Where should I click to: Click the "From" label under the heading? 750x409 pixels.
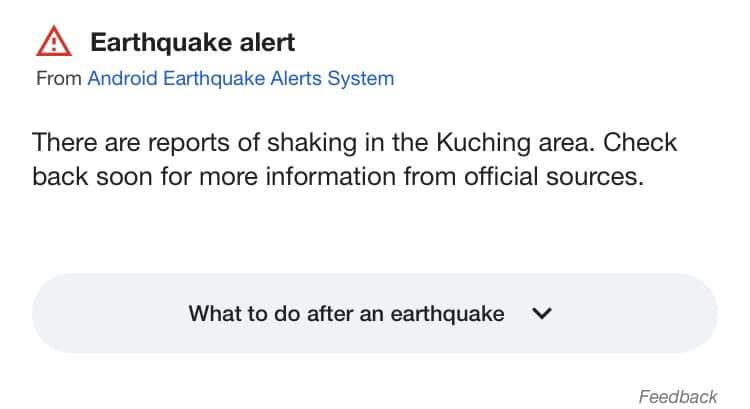(58, 78)
